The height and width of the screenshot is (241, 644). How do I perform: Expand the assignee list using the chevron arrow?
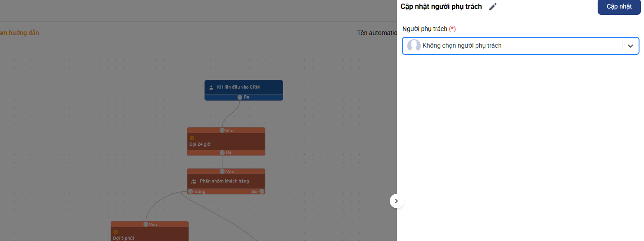[x=630, y=46]
